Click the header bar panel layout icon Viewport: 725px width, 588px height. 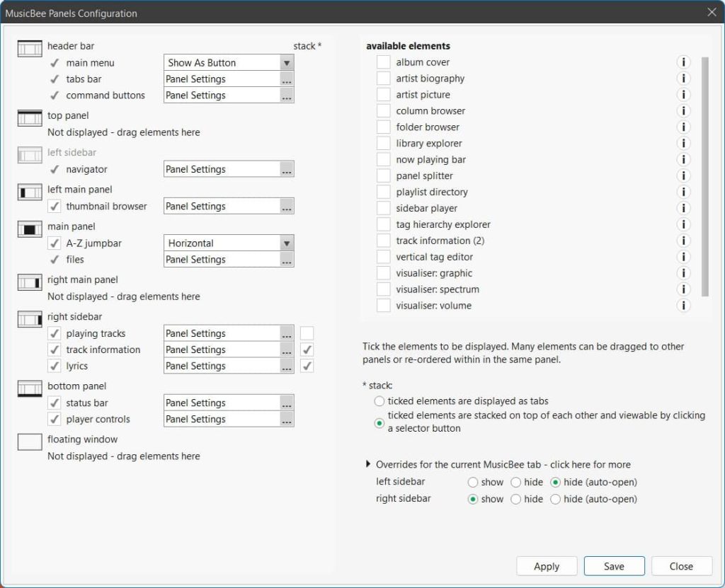[x=29, y=46]
